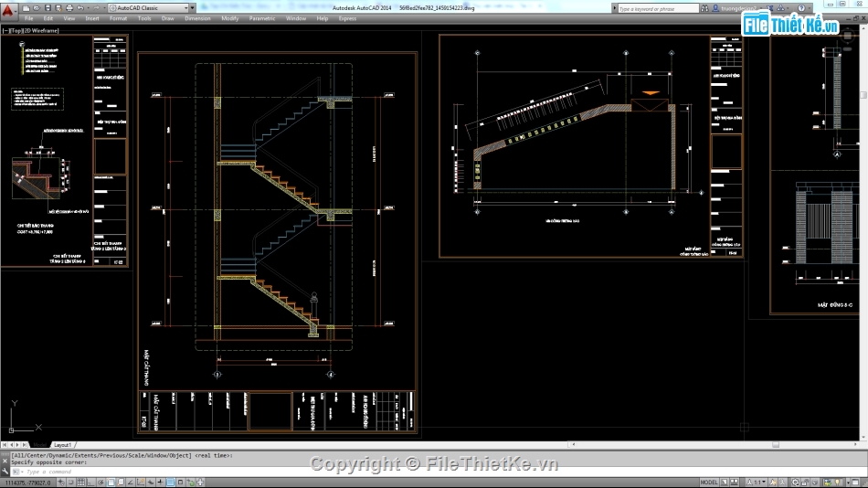Open the Format menu
Viewport: 868px width, 488px height.
point(118,18)
